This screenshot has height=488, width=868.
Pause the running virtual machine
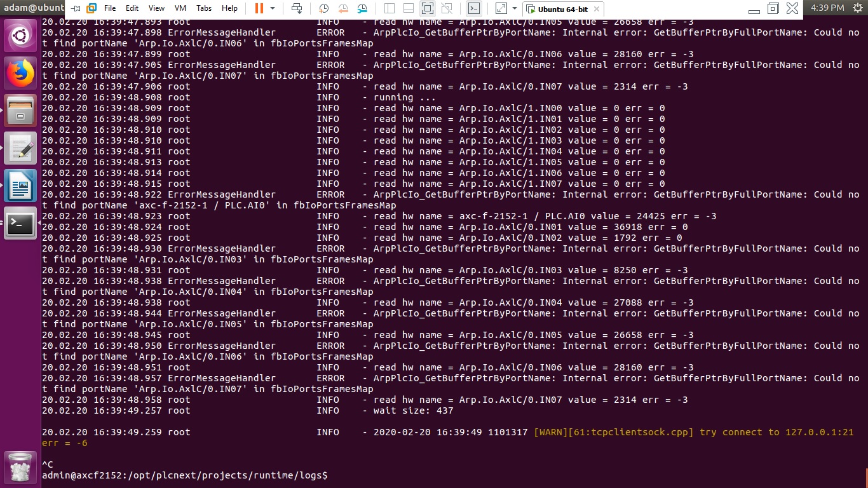click(x=259, y=8)
